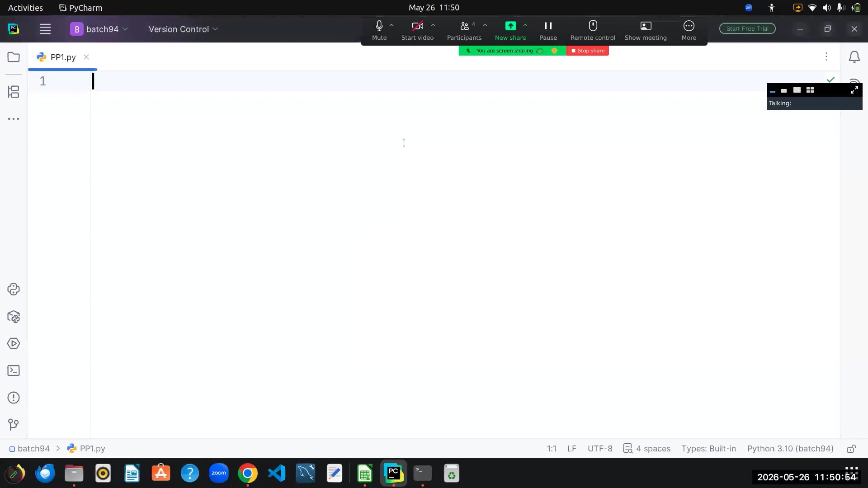Open the Services tool window
The width and height of the screenshot is (868, 488).
14,344
